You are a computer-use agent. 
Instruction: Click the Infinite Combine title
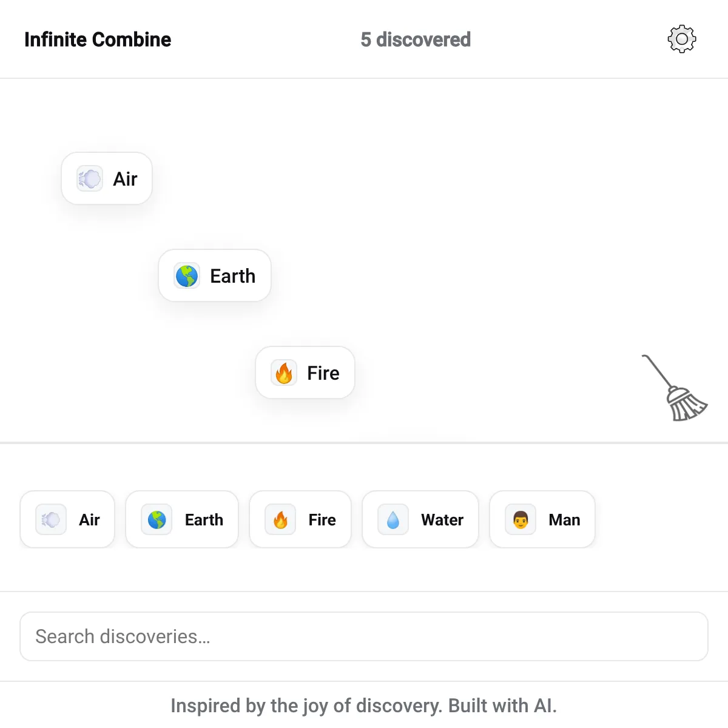[98, 39]
